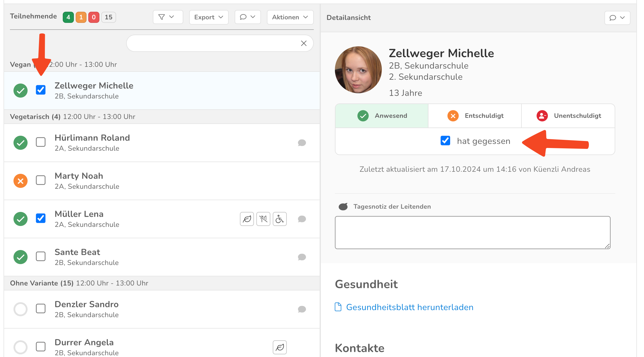Click Müller Lena's no-food allergy icon

[263, 219]
